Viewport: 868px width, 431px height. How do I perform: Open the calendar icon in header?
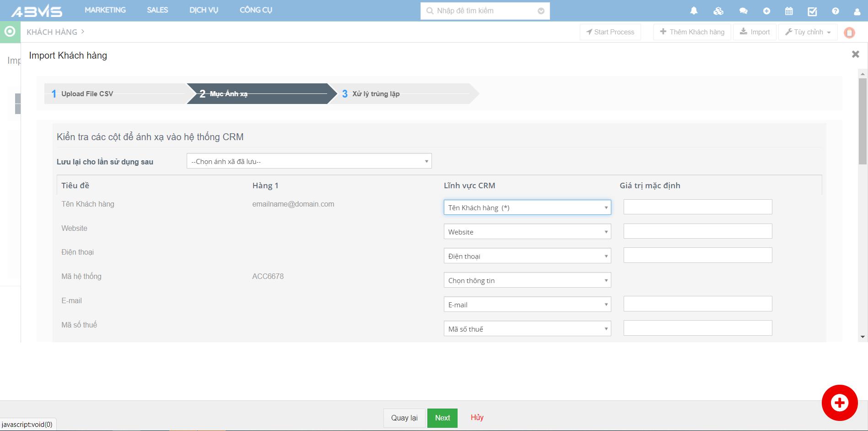click(x=789, y=11)
